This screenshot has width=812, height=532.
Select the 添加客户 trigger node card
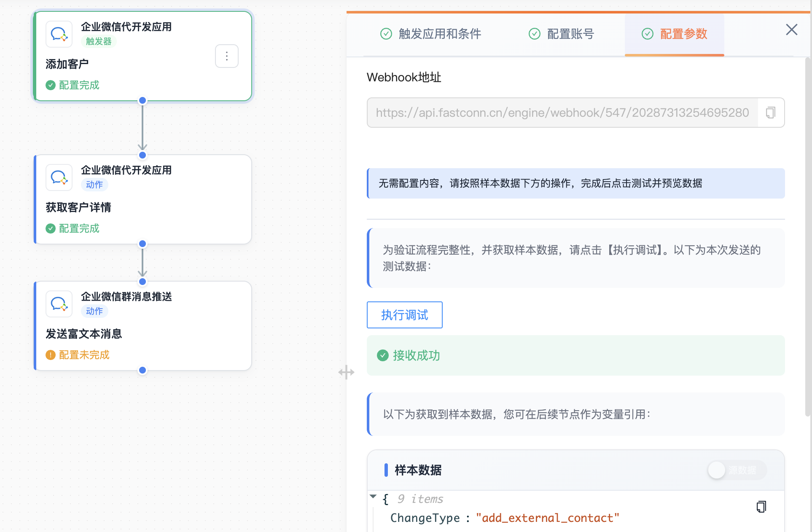point(143,56)
